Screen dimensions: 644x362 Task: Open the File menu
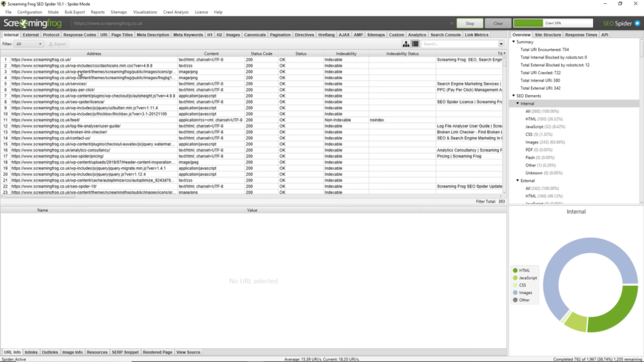click(x=8, y=12)
